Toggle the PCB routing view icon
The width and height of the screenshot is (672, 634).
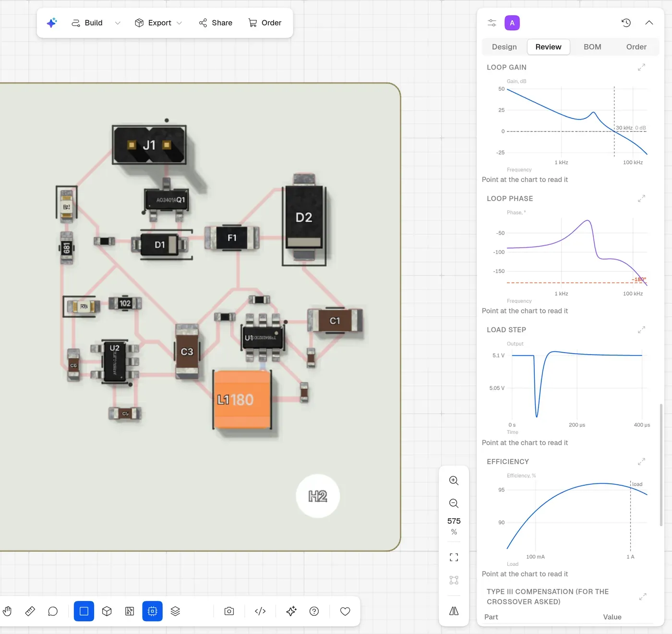[130, 611]
